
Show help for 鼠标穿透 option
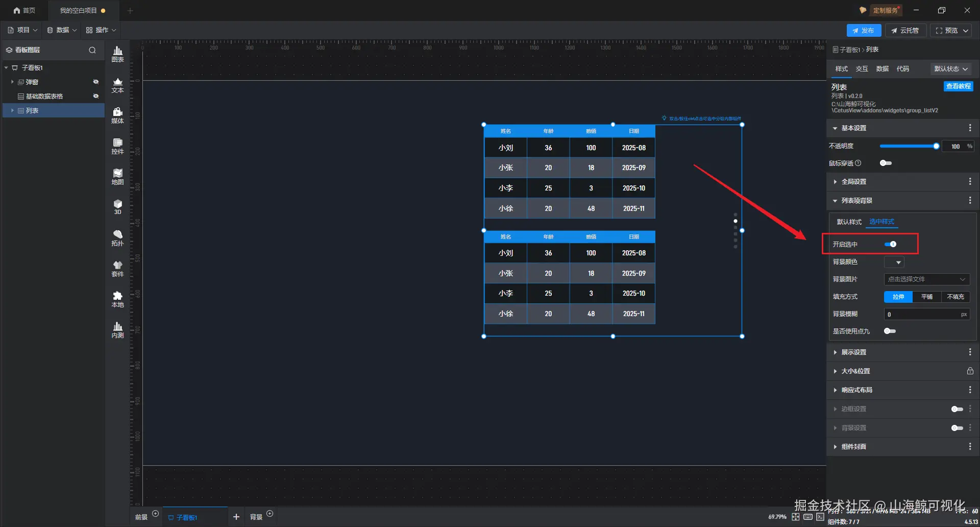point(858,163)
